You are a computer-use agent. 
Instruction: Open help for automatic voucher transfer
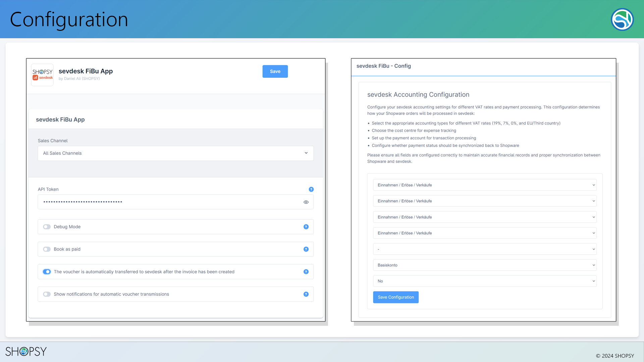pyautogui.click(x=306, y=272)
